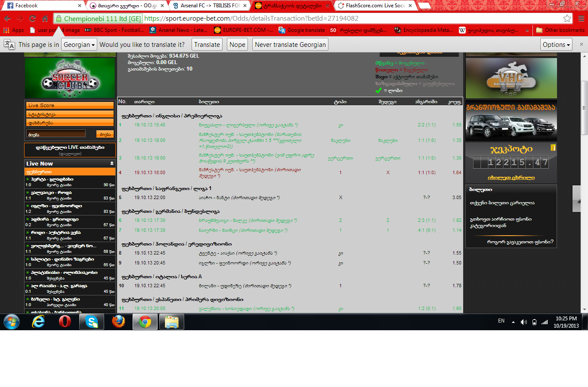Open the translate Options dropdown
Viewport: 588px width, 387px height.
556,45
